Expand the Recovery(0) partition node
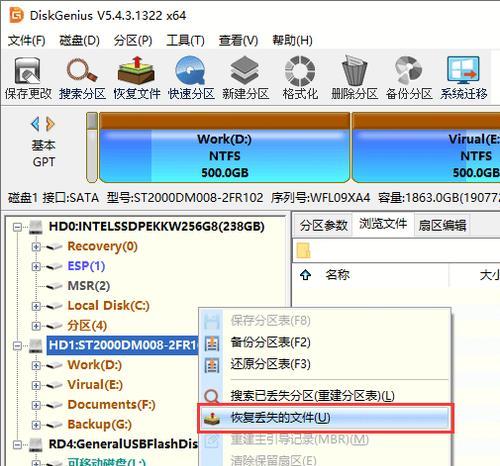 36,247
